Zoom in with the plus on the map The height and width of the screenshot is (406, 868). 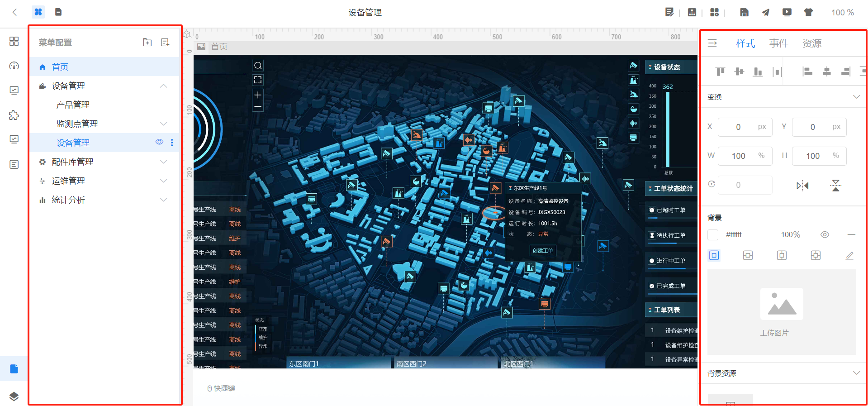[258, 95]
